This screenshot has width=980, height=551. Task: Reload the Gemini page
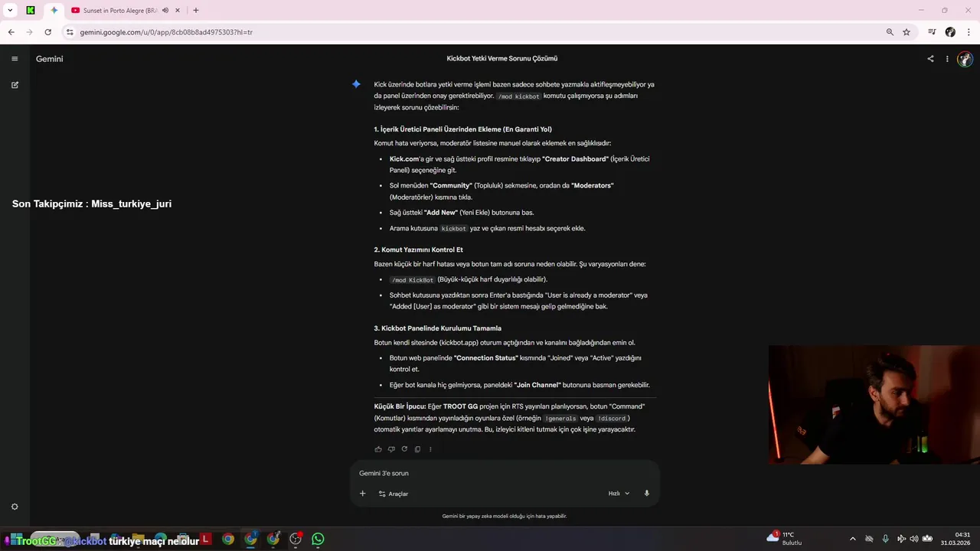[47, 32]
